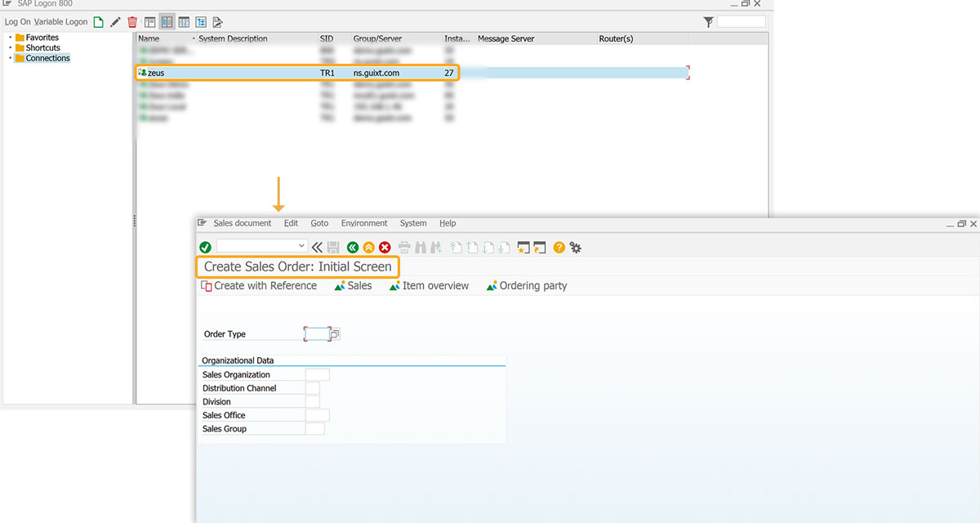Viewport: 980px width, 523px height.
Task: Click the filter funnel icon in SAP Logon
Action: click(x=708, y=22)
